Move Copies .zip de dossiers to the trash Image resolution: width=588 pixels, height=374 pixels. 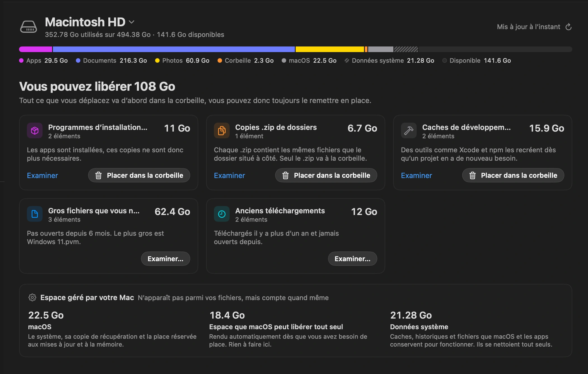coord(326,175)
